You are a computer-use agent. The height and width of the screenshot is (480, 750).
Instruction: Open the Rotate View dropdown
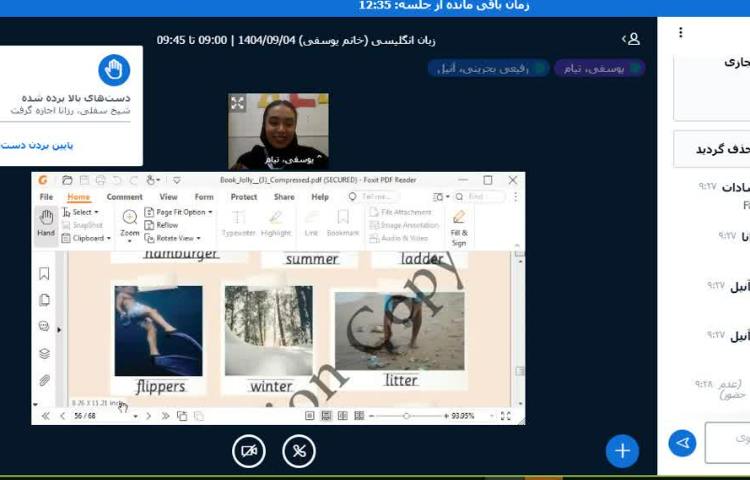click(x=173, y=238)
